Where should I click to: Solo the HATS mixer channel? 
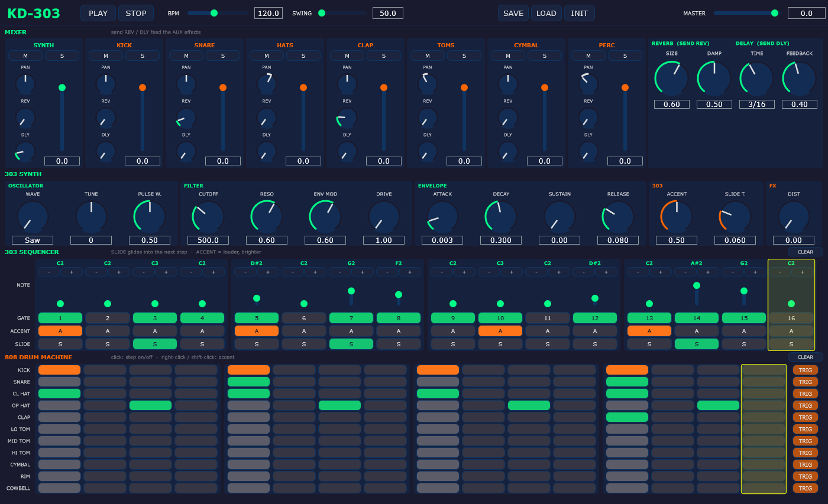pos(303,56)
